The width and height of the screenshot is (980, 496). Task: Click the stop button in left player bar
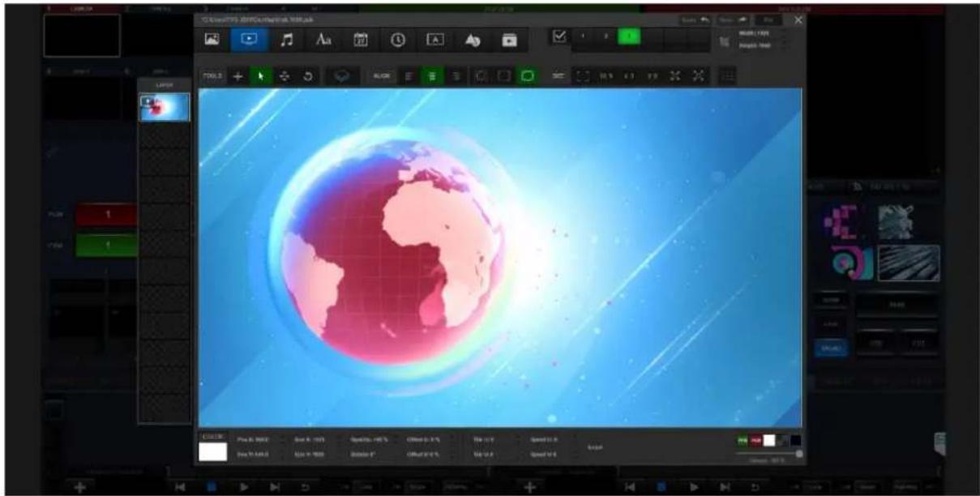pos(212,487)
